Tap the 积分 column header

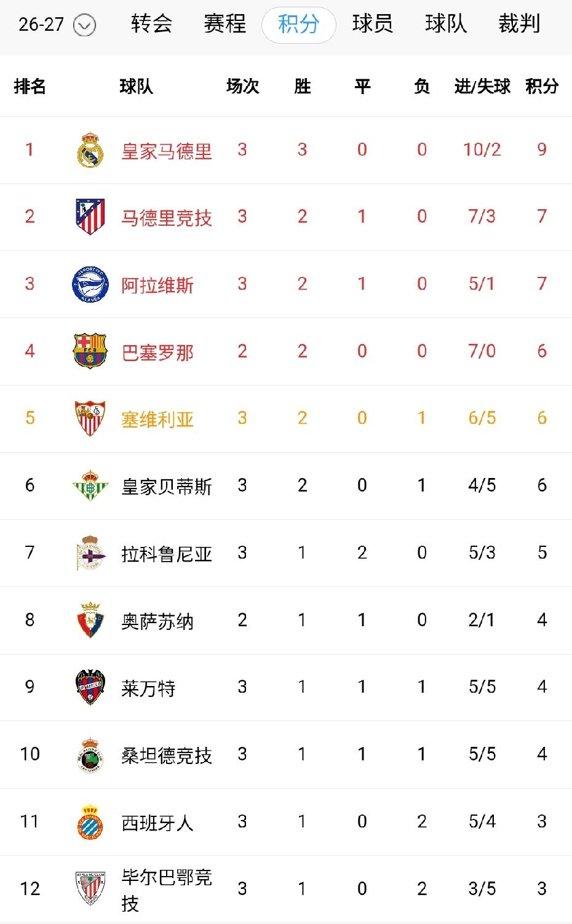[x=542, y=86]
